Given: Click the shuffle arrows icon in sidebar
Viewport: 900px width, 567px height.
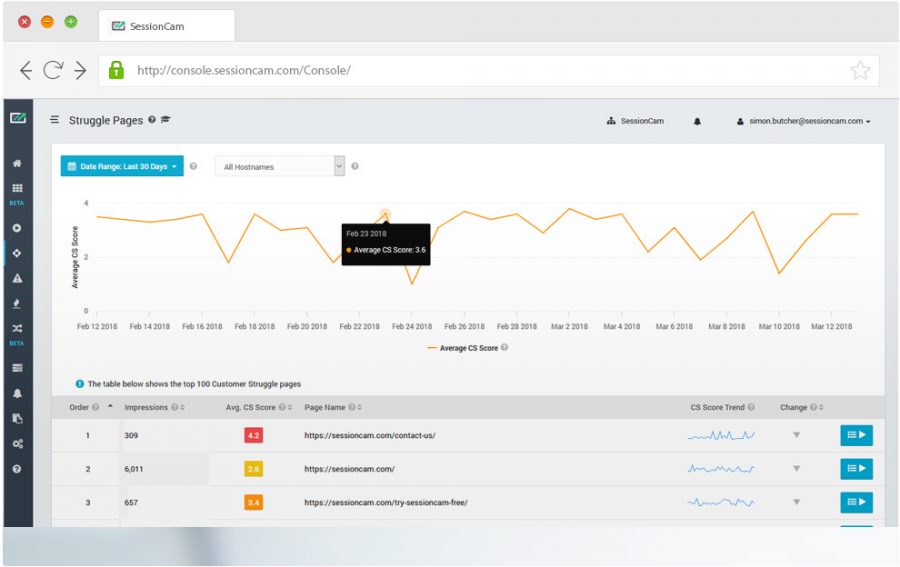Looking at the screenshot, I should click(17, 328).
